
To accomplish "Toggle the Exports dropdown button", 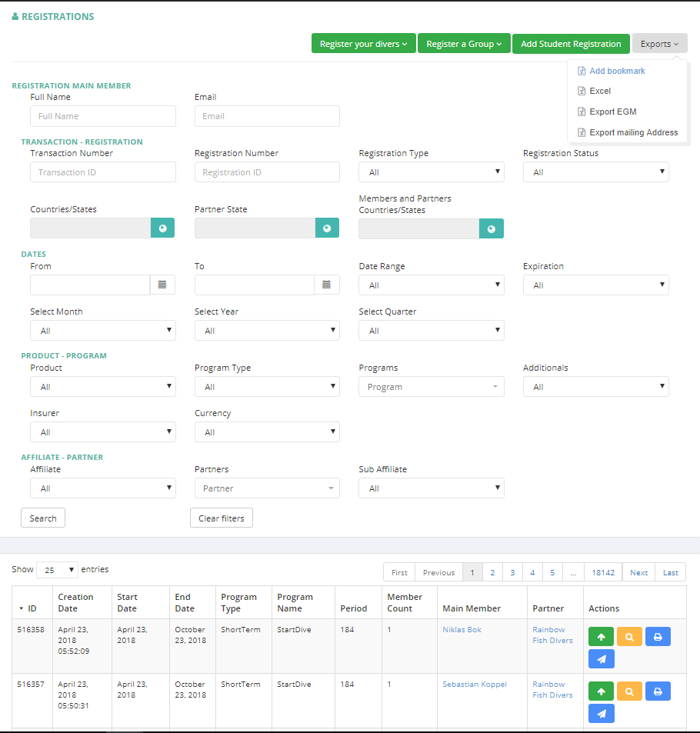I will click(659, 44).
